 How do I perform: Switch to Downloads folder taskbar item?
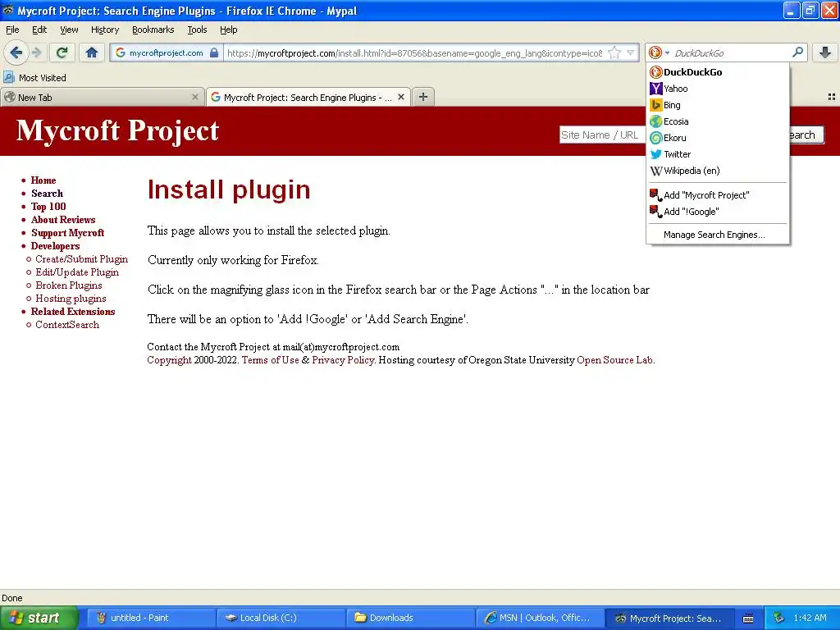click(x=410, y=618)
